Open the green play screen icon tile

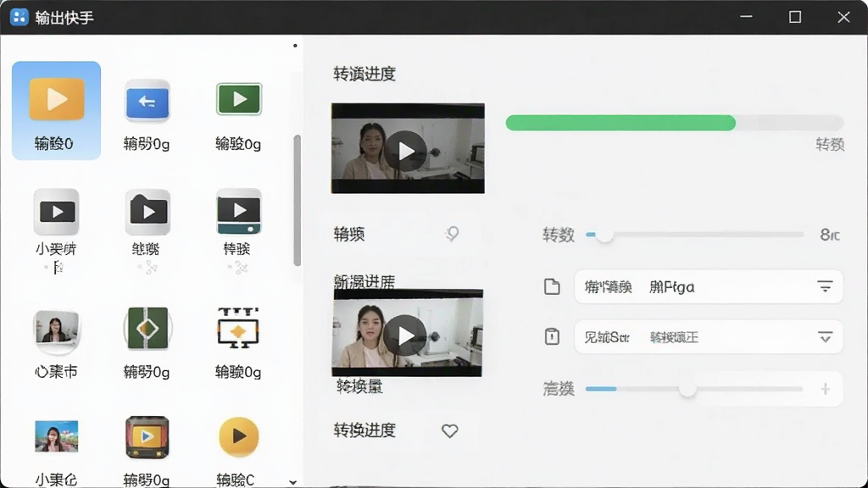coord(238,99)
